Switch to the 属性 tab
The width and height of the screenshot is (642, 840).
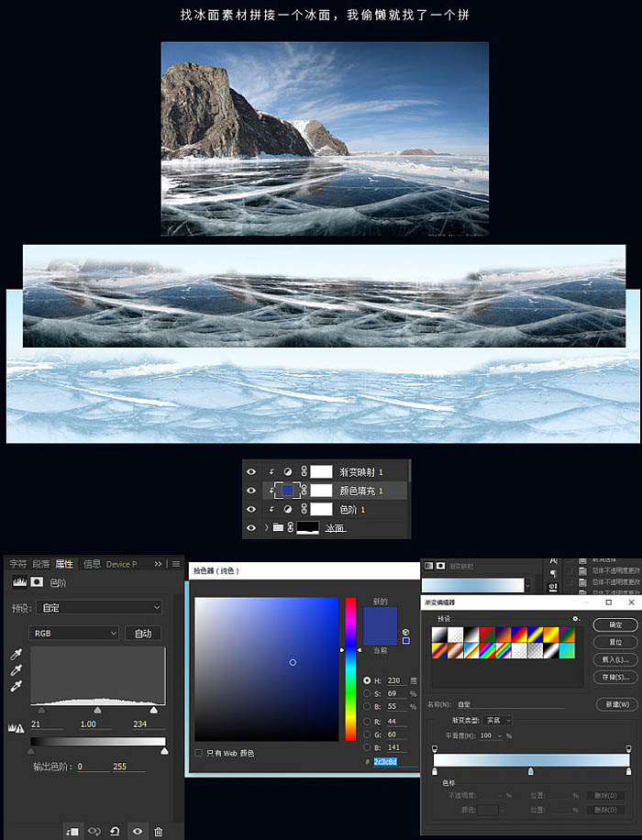tap(64, 564)
